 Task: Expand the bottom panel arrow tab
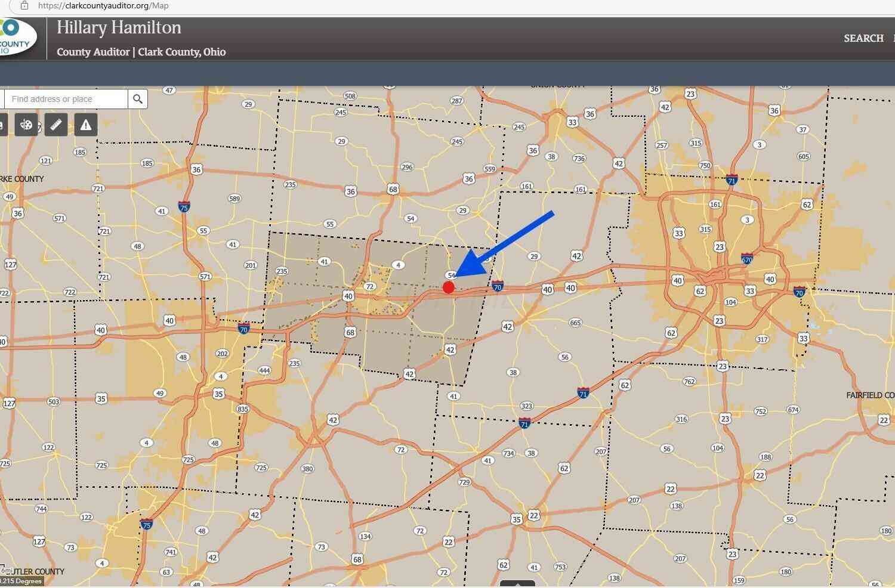tap(517, 584)
